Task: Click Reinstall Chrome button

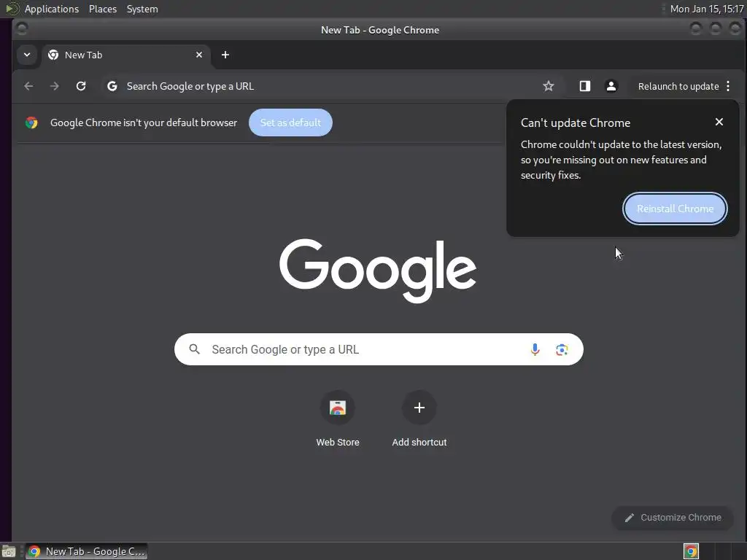Action: pos(675,209)
